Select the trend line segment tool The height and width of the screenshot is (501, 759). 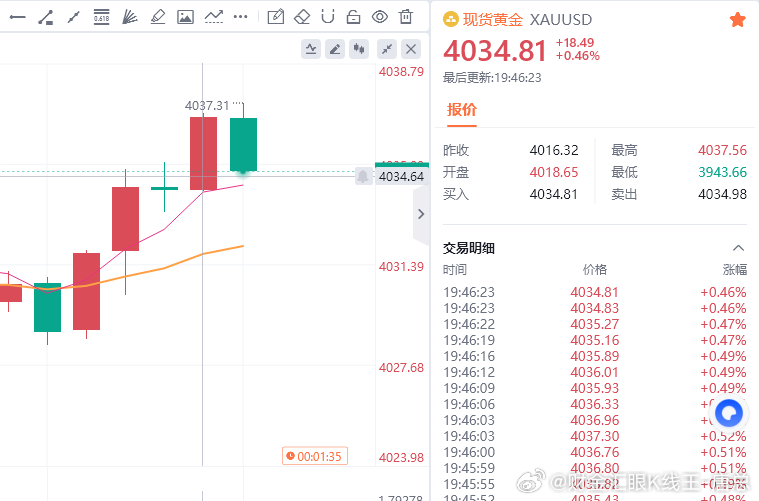(46, 18)
